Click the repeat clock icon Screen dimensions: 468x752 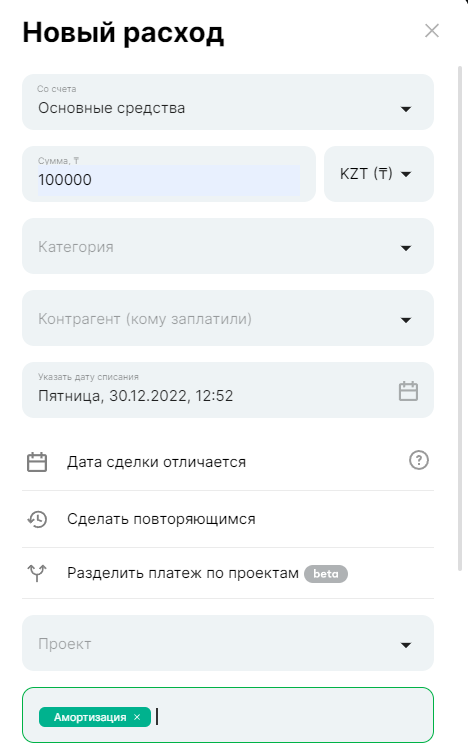pyautogui.click(x=37, y=519)
